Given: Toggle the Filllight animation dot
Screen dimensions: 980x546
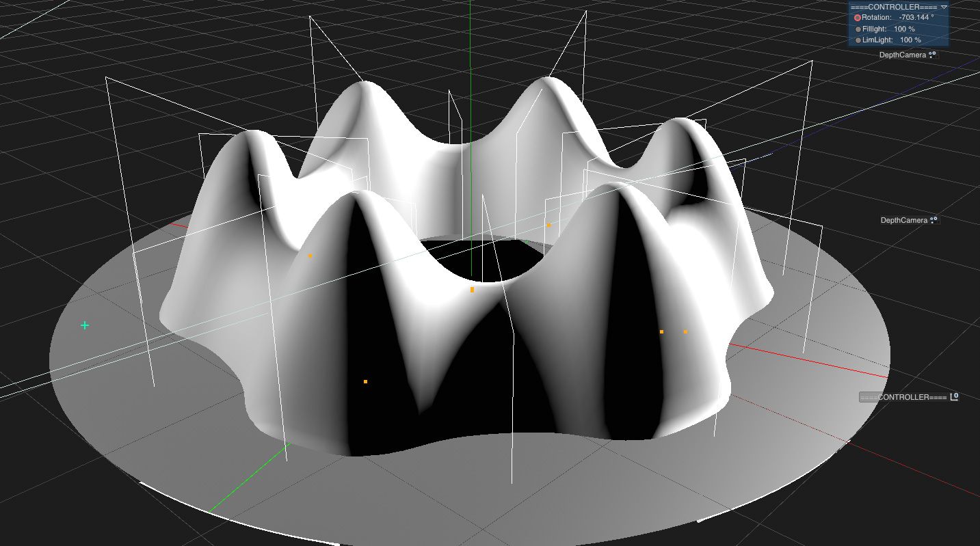Looking at the screenshot, I should (858, 29).
